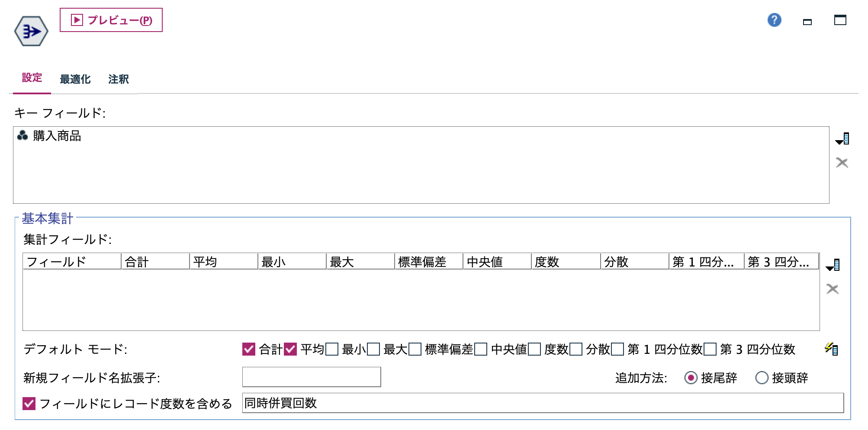Click the lightning icon to apply default modes

(x=832, y=349)
